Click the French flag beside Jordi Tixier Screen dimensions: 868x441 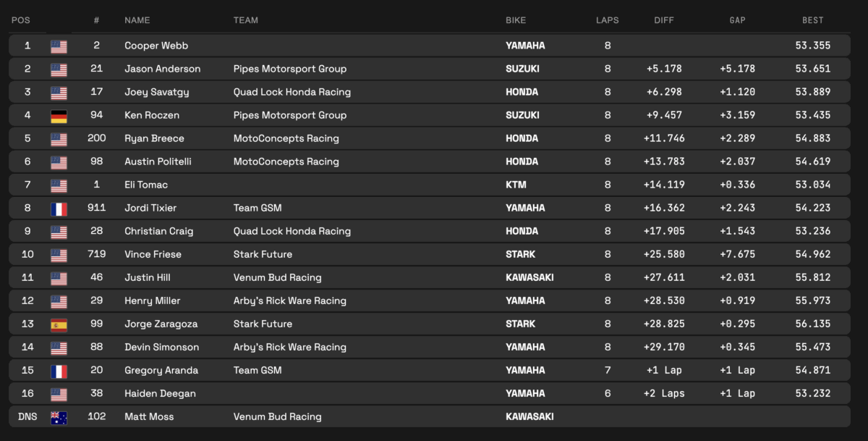point(59,208)
